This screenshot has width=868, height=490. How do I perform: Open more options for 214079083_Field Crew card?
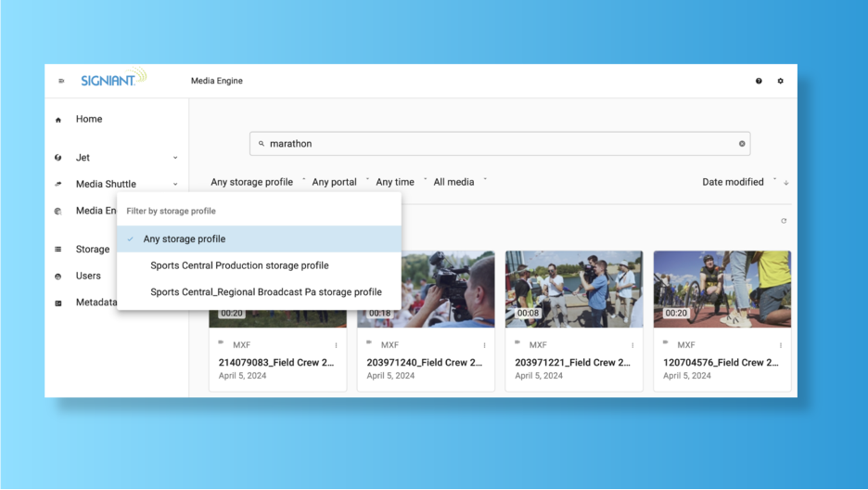[336, 345]
